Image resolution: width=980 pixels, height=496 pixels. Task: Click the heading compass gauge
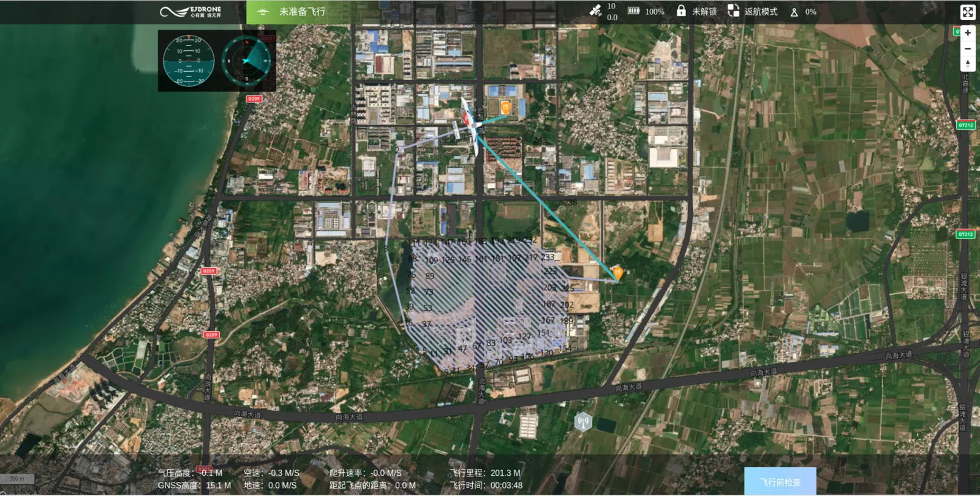(x=246, y=61)
